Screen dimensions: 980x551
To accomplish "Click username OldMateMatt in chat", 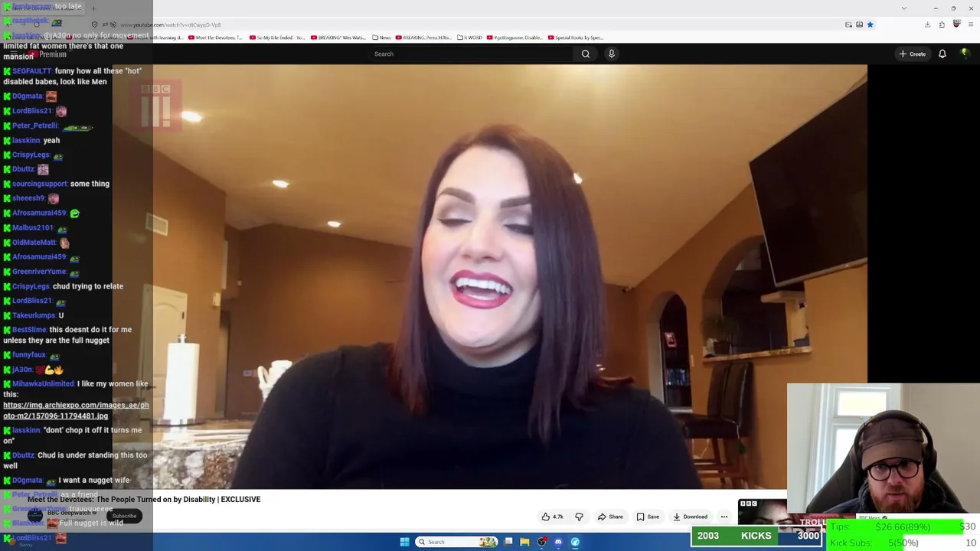I will 34,243.
